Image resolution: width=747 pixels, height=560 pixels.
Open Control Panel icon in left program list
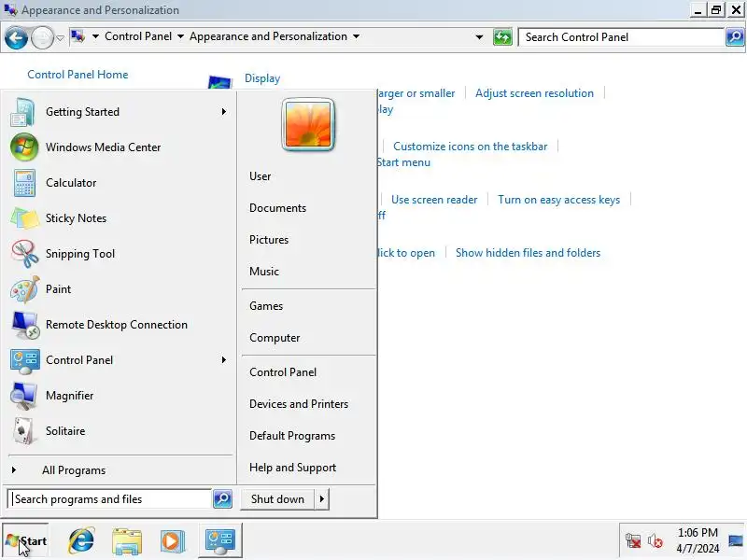[25, 360]
